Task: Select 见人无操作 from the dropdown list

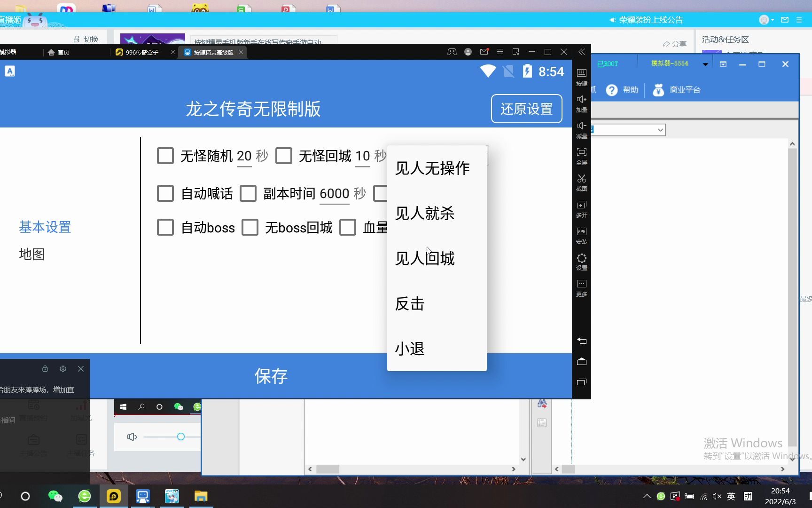Action: click(437, 168)
